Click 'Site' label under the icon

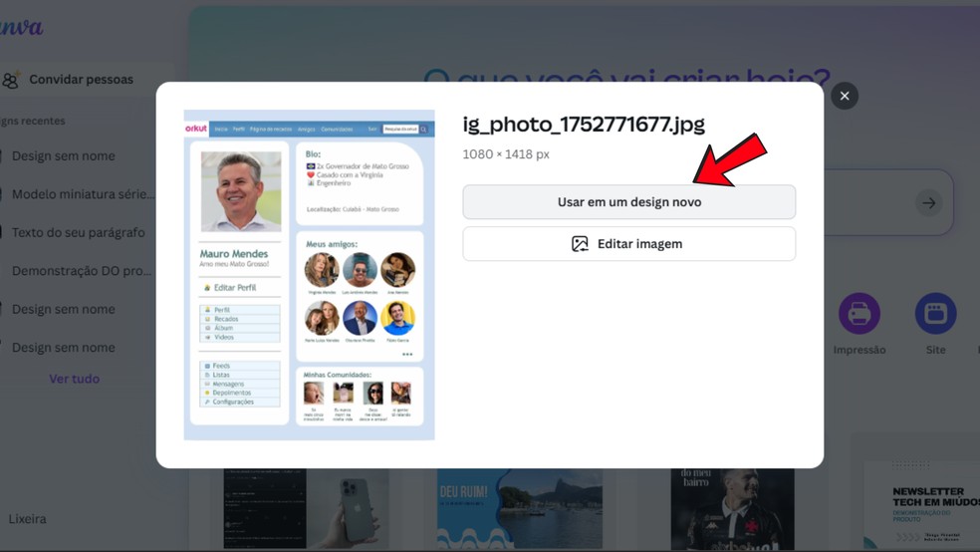[935, 350]
